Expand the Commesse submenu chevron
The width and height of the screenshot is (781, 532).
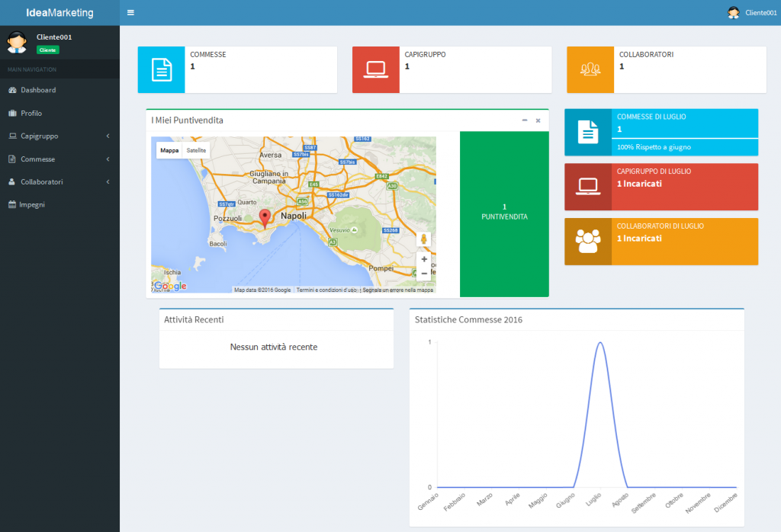pyautogui.click(x=108, y=159)
